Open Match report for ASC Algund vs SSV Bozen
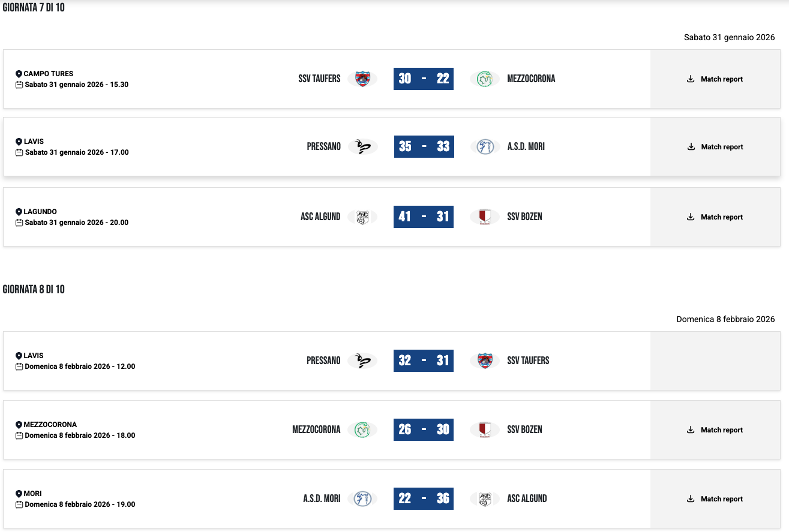Viewport: 789px width, 532px height. click(715, 217)
